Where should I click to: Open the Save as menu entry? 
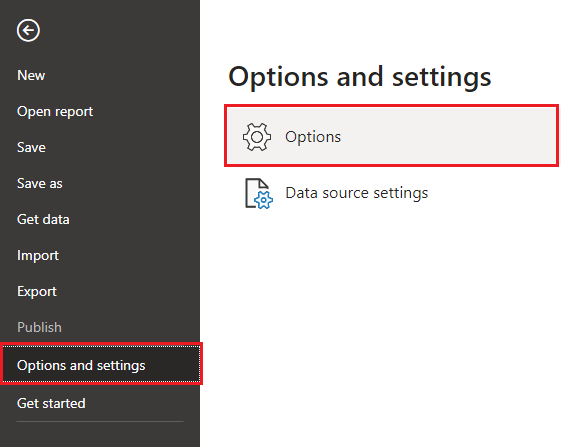pos(40,184)
